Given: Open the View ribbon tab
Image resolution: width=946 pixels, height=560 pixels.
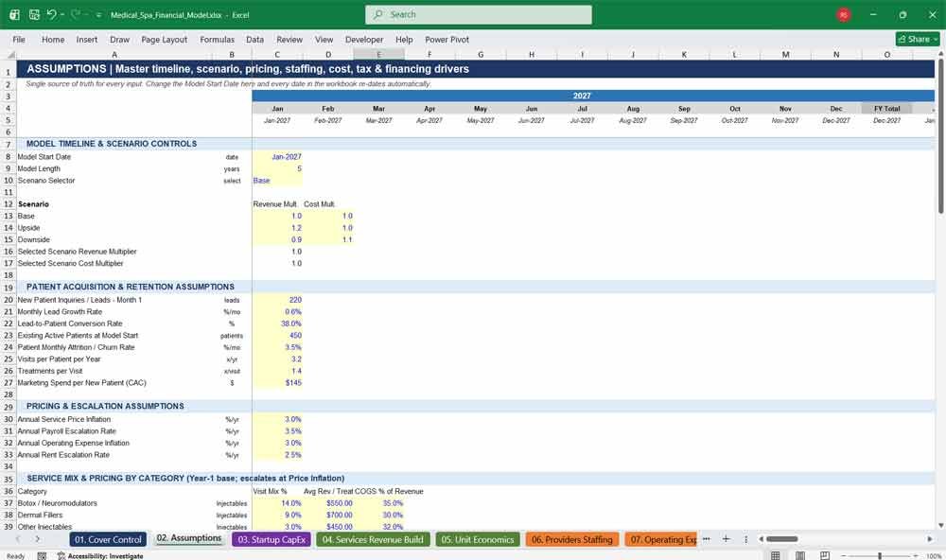Looking at the screenshot, I should (x=324, y=39).
